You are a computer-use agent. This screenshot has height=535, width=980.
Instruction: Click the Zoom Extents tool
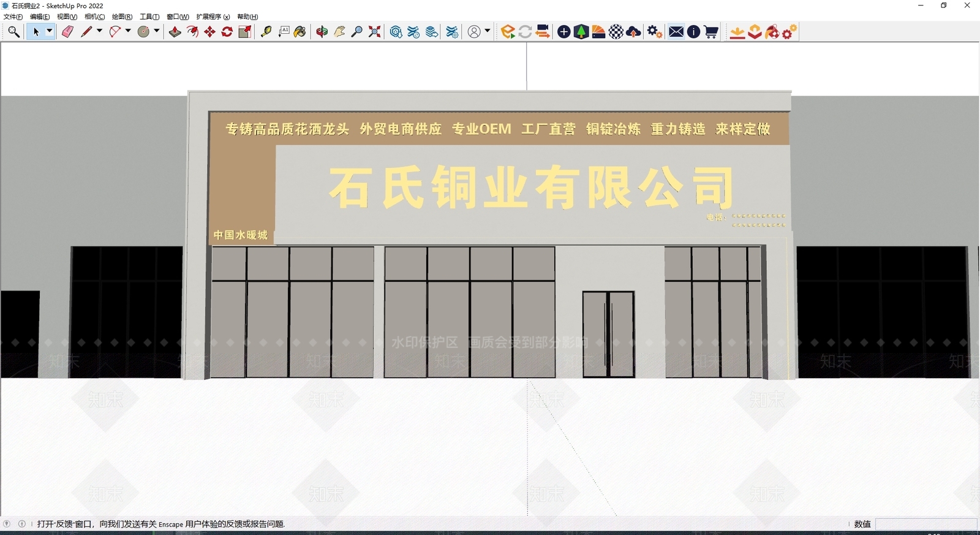[374, 32]
